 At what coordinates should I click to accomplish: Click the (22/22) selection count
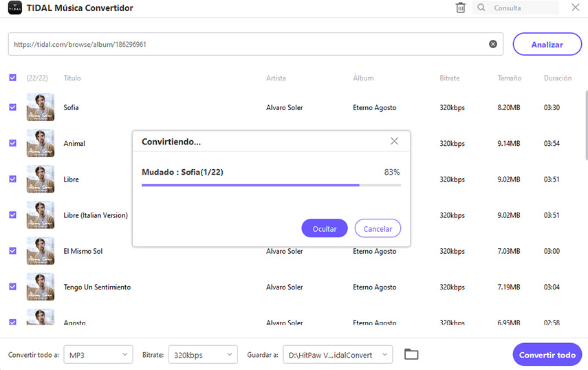click(x=37, y=78)
